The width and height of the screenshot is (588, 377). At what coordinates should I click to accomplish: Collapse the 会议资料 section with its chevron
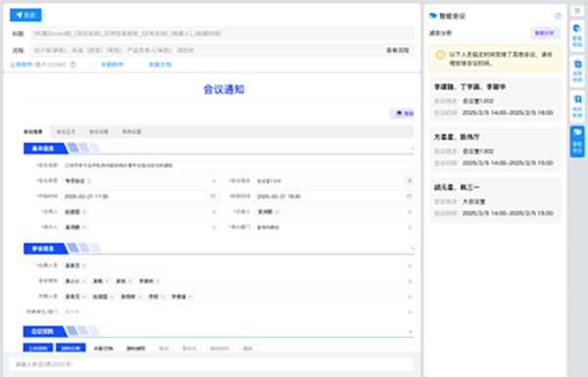pyautogui.click(x=411, y=331)
